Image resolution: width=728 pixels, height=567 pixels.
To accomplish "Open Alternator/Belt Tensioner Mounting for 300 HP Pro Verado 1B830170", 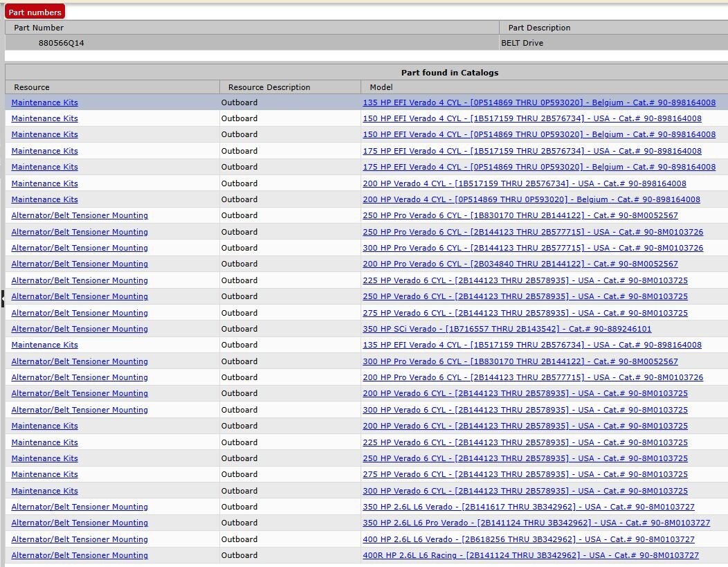I will pos(80,361).
